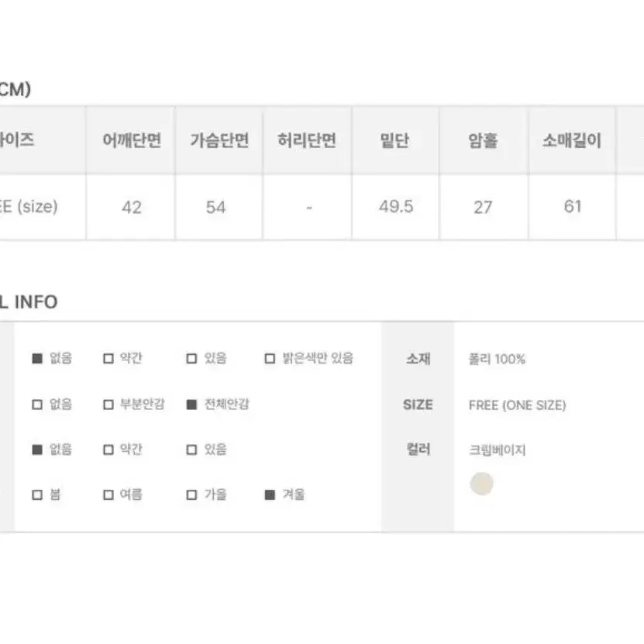Select the 여름 season checkbox
Image resolution: width=644 pixels, height=644 pixels.
coord(108,495)
